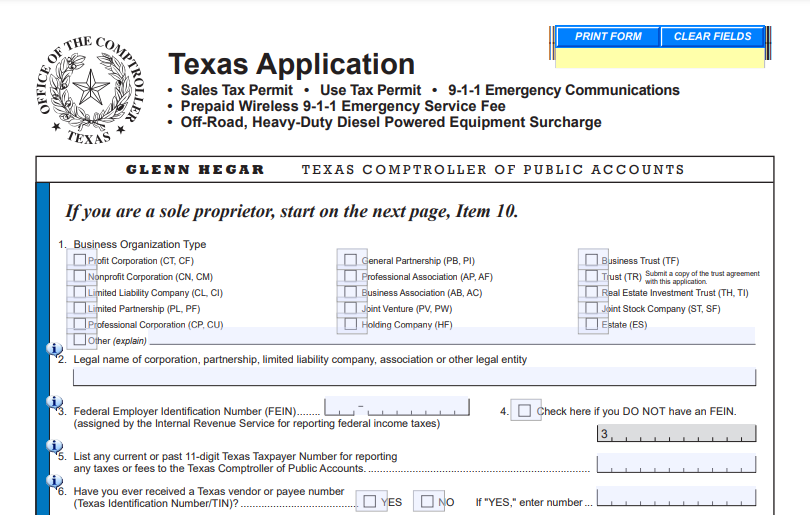Screen dimensions: 810x515
Task: Open info icon beside item 3
Action: 54,402
